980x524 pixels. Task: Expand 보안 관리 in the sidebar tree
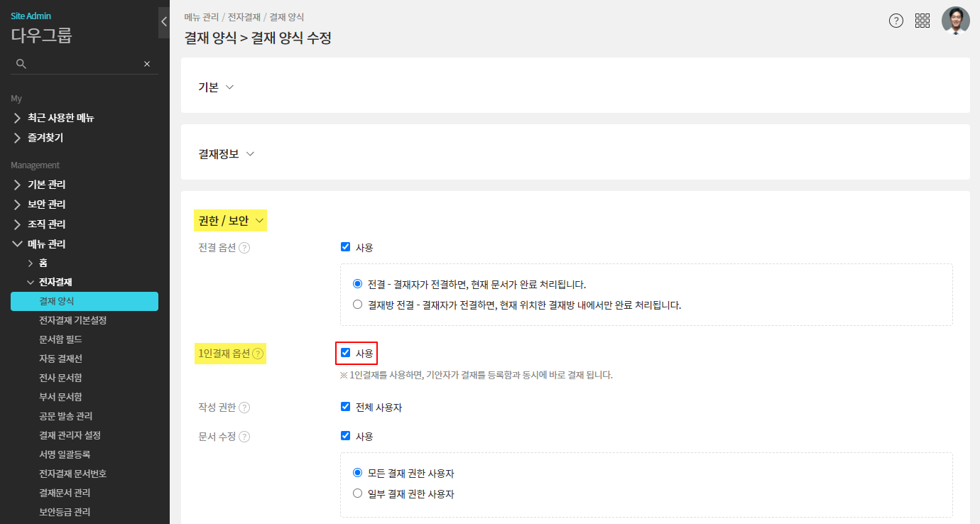(46, 204)
